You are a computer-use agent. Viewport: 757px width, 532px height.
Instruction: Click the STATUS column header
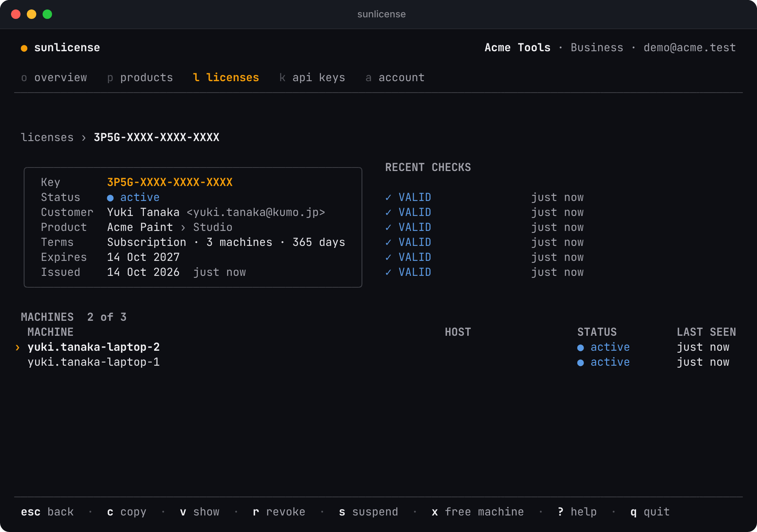pos(597,332)
